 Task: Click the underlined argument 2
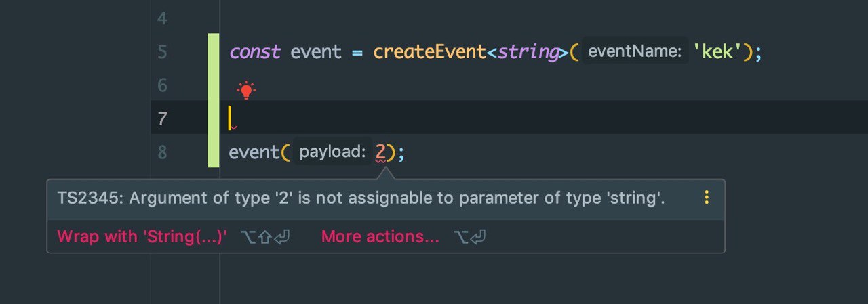tap(380, 152)
